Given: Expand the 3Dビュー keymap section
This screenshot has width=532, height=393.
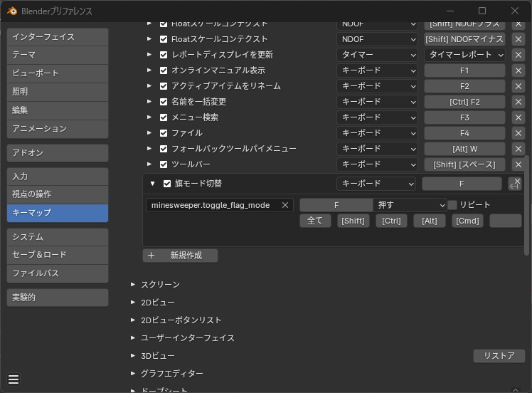Looking at the screenshot, I should [133, 356].
